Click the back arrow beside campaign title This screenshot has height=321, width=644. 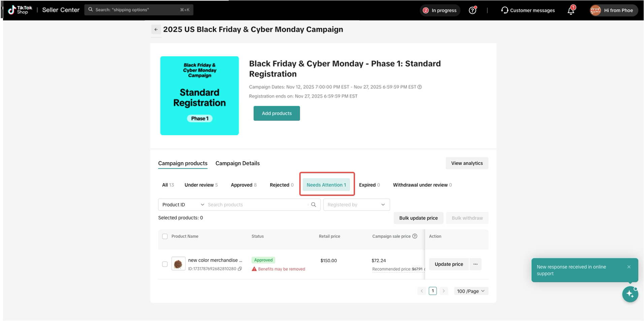point(156,30)
